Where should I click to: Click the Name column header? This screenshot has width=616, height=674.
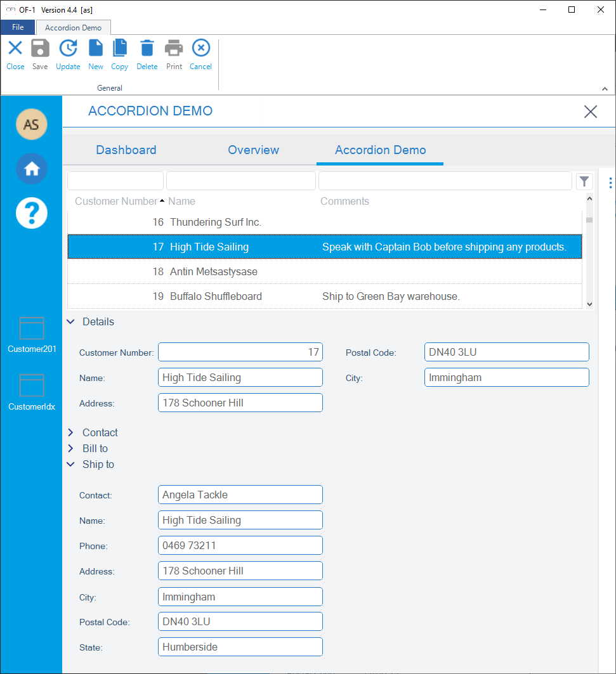(x=181, y=201)
